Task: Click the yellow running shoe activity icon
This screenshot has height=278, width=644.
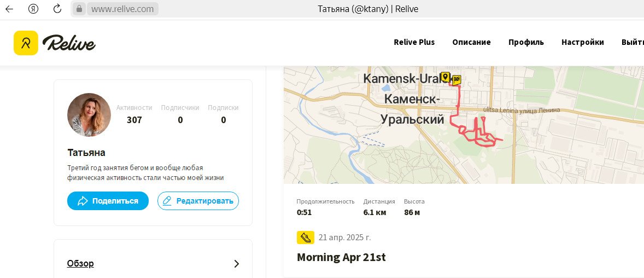Action: coord(306,238)
